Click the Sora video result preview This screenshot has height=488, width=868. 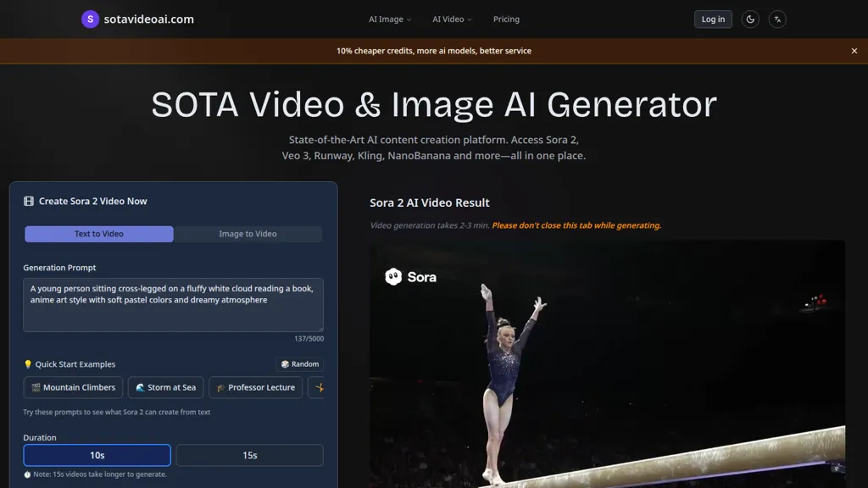tap(607, 363)
